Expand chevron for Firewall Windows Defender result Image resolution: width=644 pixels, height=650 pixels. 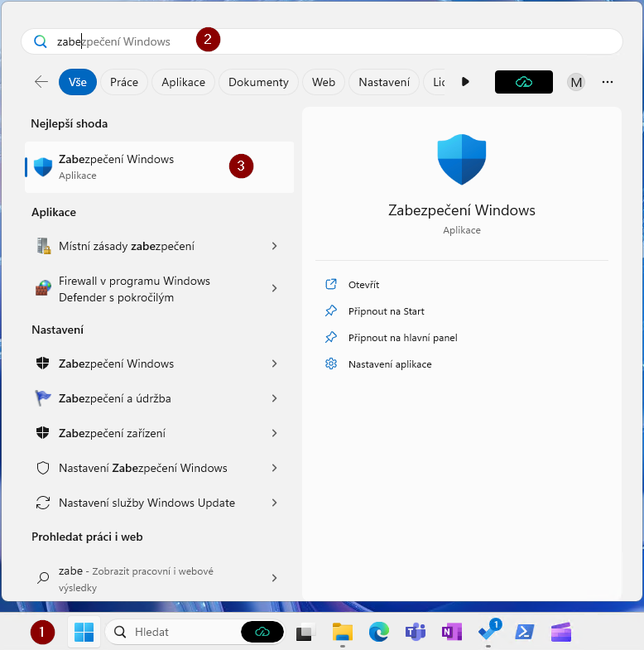274,288
